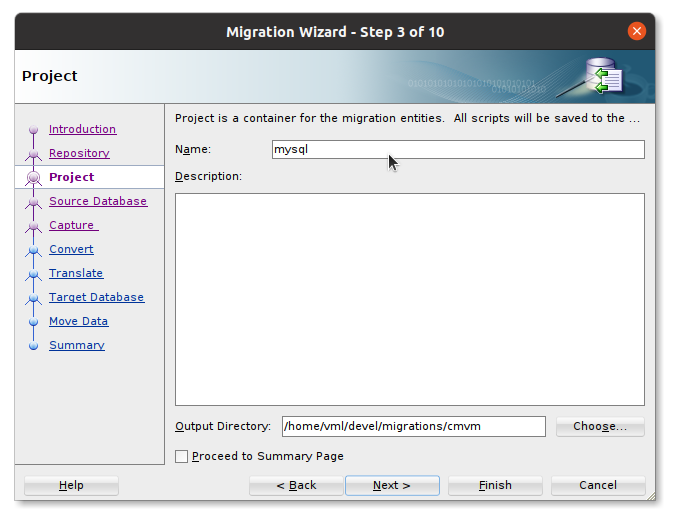This screenshot has height=519, width=674.
Task: Jump to the Move Data step
Action: (x=78, y=322)
